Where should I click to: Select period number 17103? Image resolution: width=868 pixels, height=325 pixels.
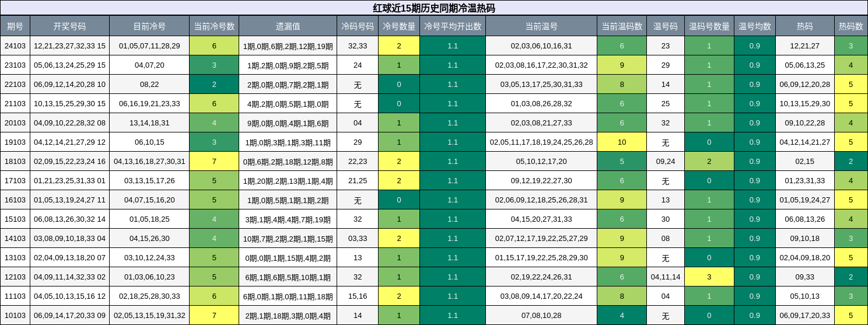point(15,181)
